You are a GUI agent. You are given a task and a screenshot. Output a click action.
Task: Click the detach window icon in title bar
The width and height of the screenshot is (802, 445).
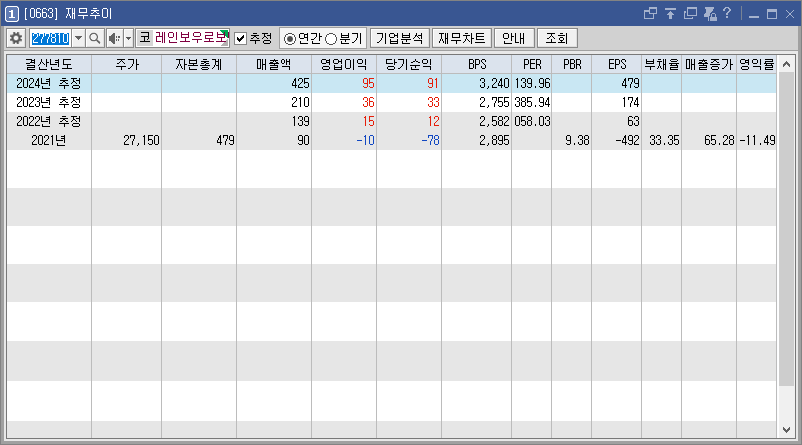tap(650, 13)
